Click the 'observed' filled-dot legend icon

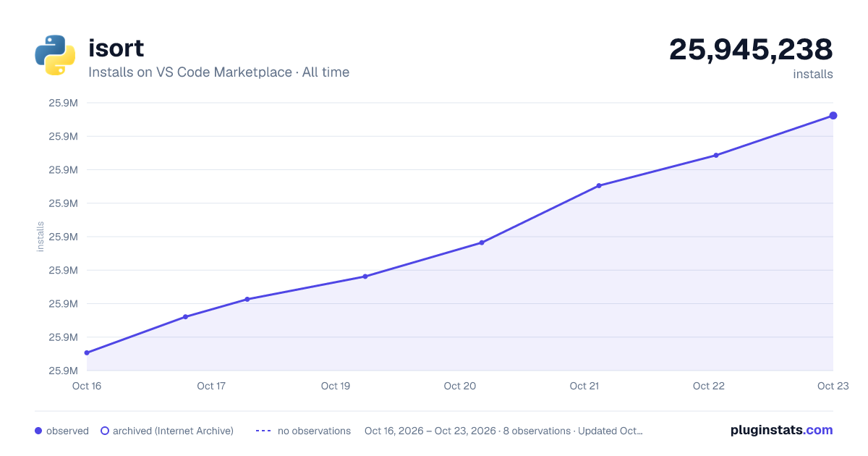38,431
